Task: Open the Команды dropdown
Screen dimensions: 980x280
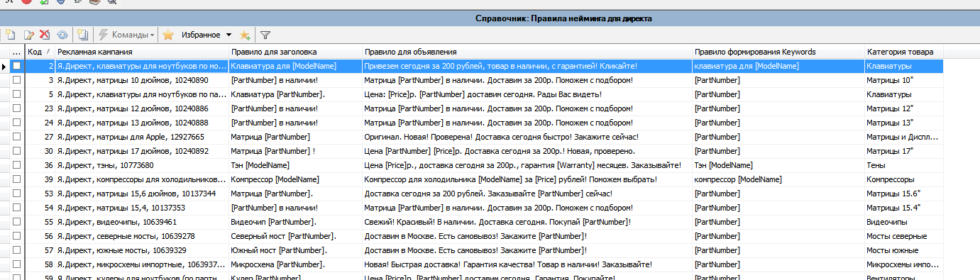Action: 126,35
